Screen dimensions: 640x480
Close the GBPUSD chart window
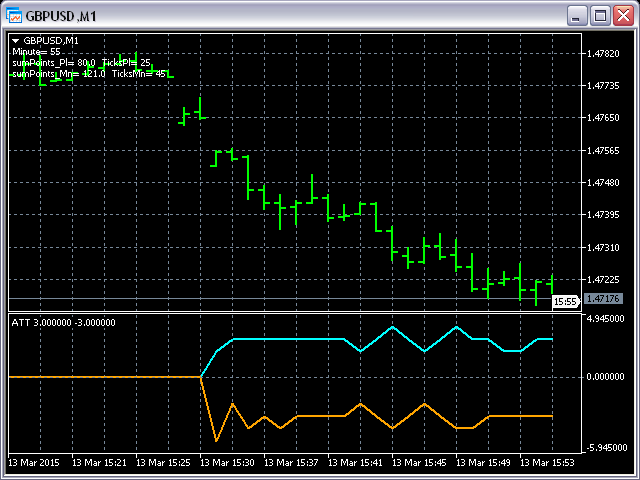tap(623, 15)
